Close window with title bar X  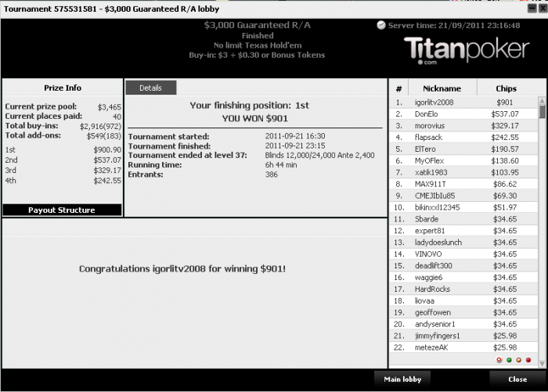click(x=543, y=8)
